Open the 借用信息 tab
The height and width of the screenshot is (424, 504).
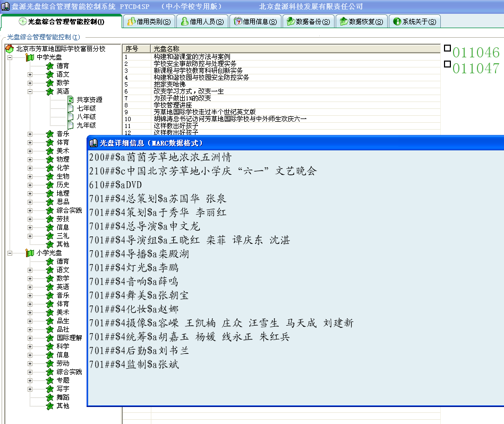click(x=255, y=22)
